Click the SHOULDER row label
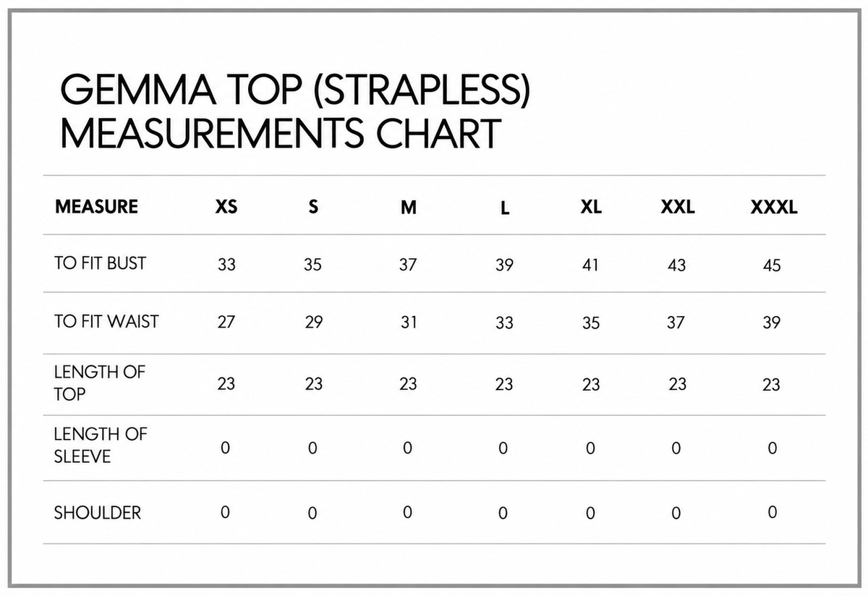 [x=98, y=513]
